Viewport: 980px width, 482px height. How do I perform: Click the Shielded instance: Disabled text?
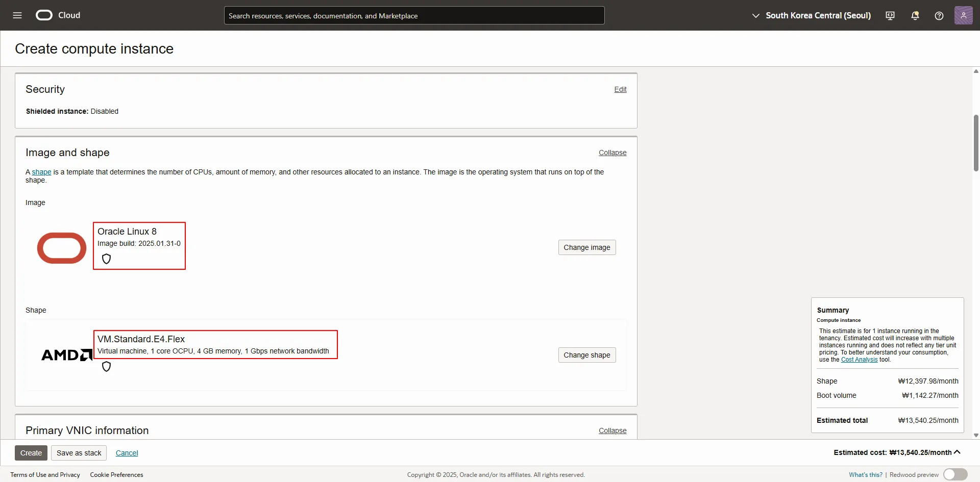tap(72, 111)
